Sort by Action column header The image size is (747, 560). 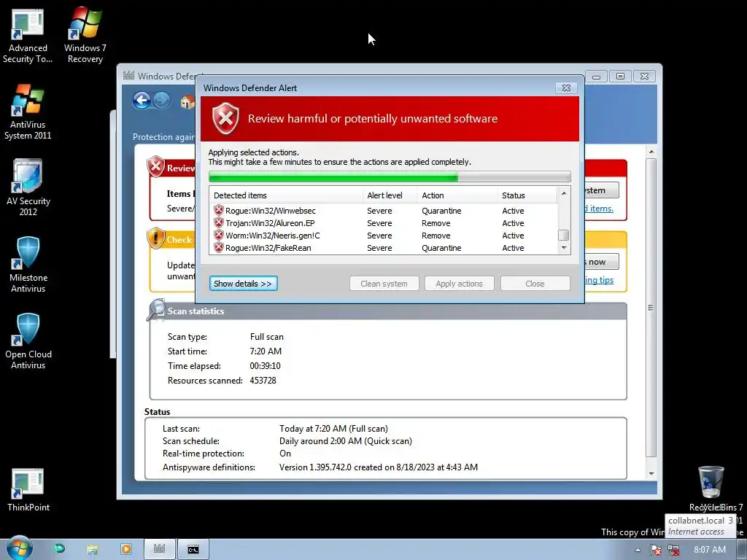point(457,195)
